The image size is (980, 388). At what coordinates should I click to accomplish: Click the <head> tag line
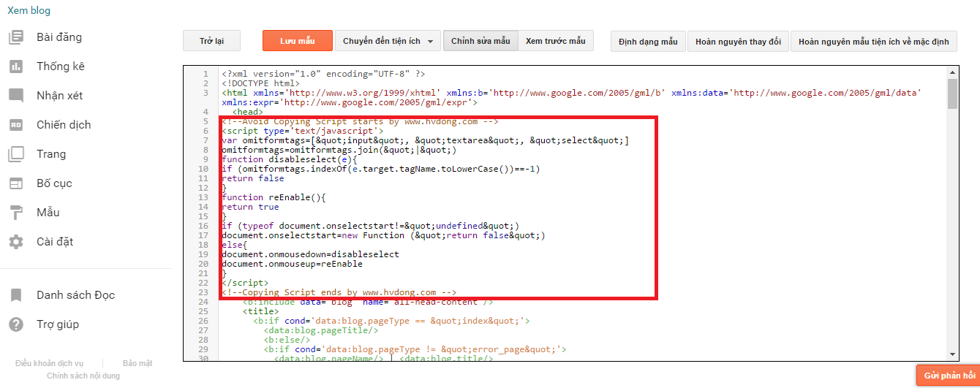tap(247, 112)
